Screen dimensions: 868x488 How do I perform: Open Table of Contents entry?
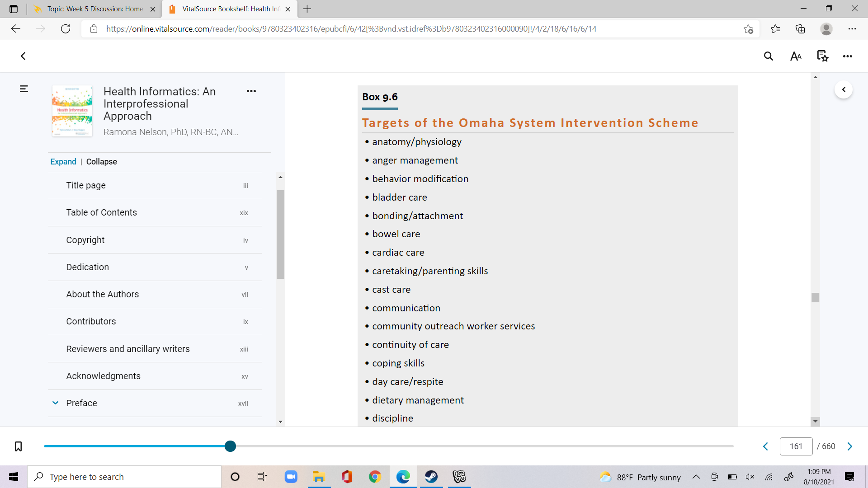click(155, 212)
